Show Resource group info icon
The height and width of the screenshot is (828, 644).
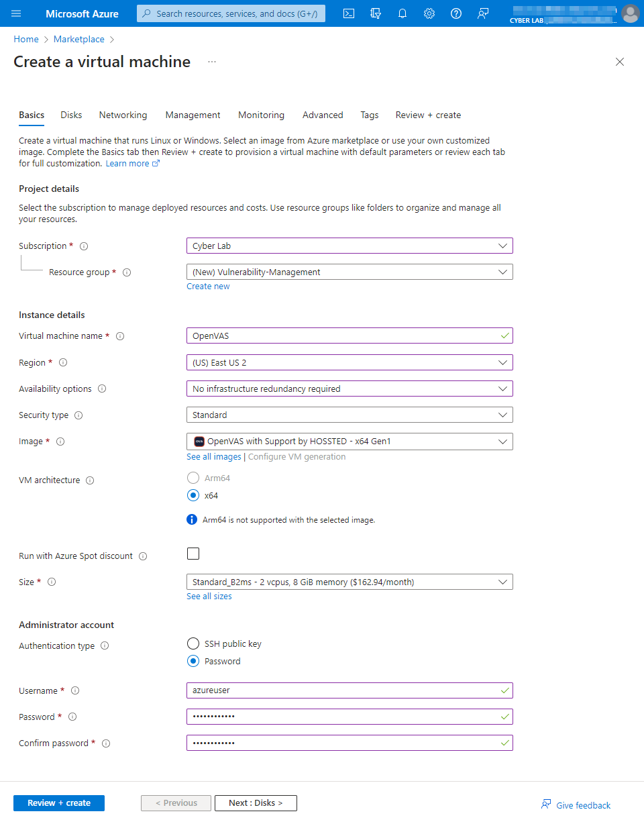pyautogui.click(x=127, y=272)
